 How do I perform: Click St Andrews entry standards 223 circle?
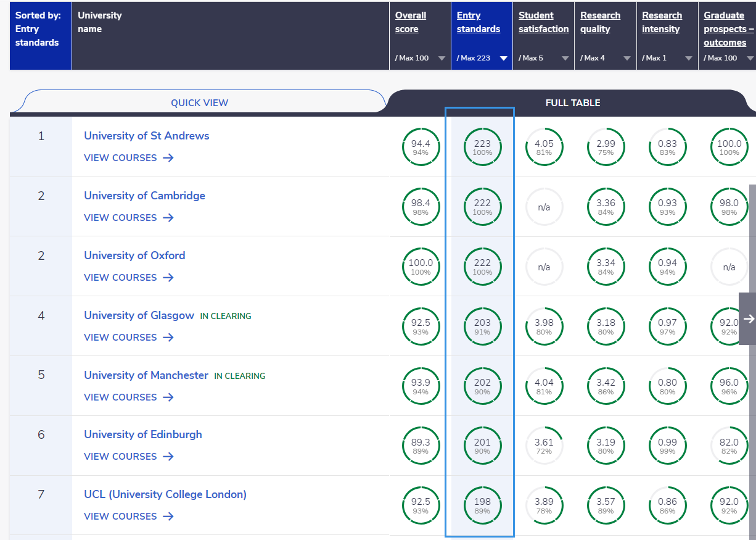pyautogui.click(x=482, y=147)
